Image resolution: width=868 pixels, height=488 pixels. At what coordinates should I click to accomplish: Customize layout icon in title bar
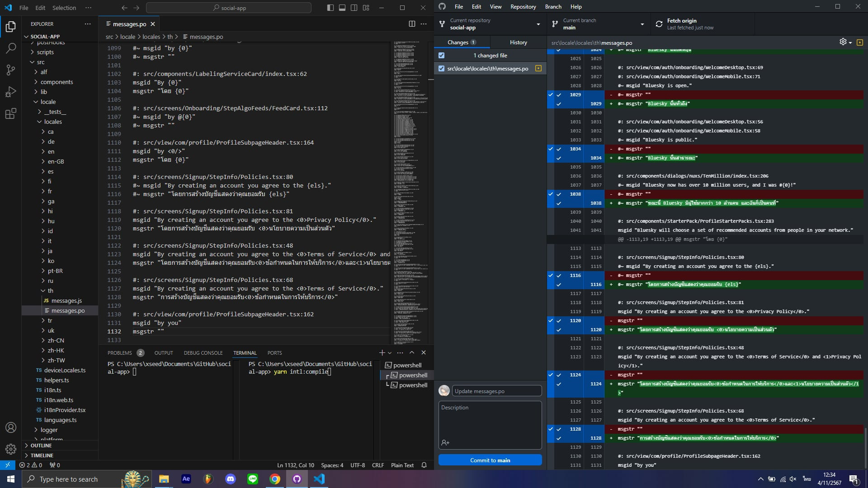(x=366, y=8)
